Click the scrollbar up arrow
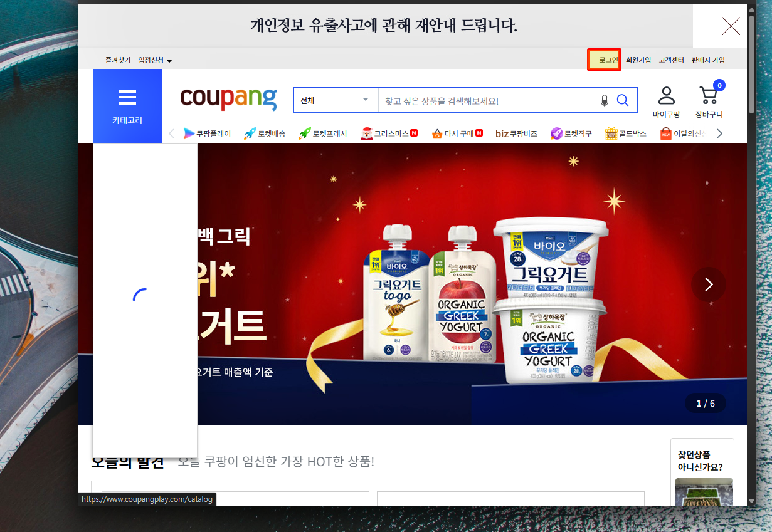The image size is (772, 532). click(x=751, y=9)
